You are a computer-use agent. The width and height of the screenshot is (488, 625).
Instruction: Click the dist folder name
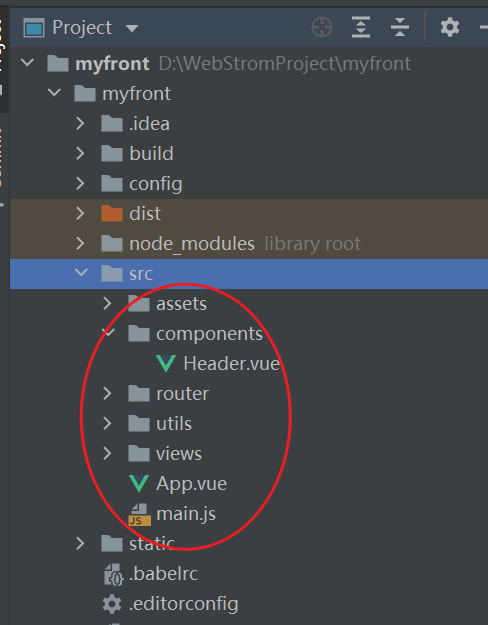(x=145, y=214)
